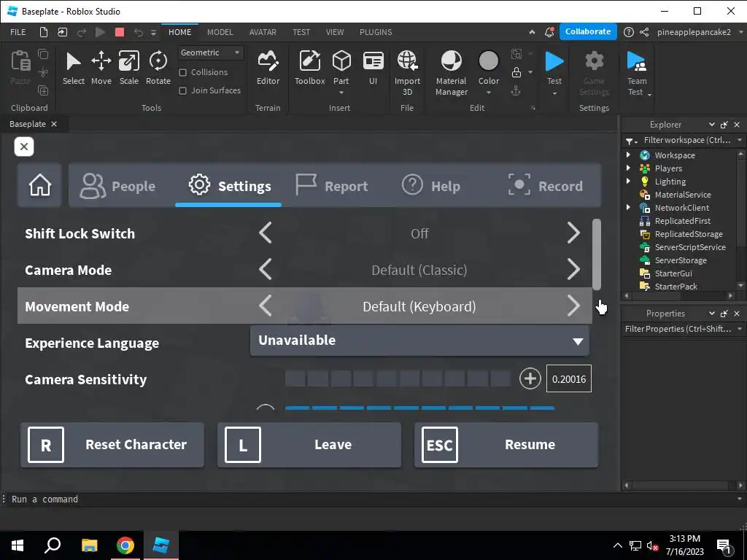This screenshot has height=560, width=747.
Task: Open the UI insert tool
Action: click(373, 68)
